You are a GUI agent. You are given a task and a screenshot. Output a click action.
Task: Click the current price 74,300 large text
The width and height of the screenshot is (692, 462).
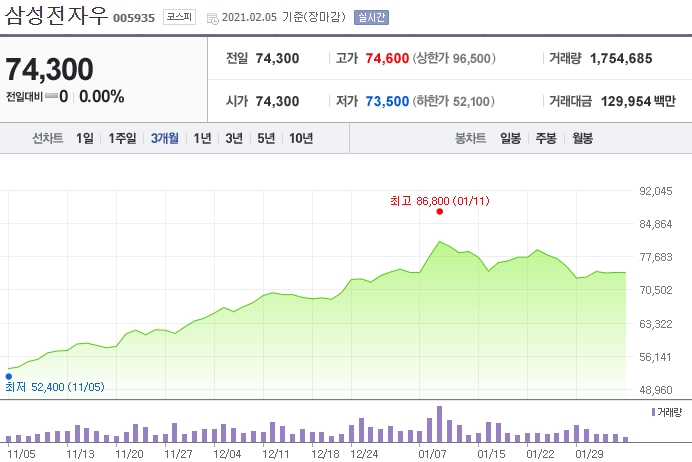[x=49, y=69]
